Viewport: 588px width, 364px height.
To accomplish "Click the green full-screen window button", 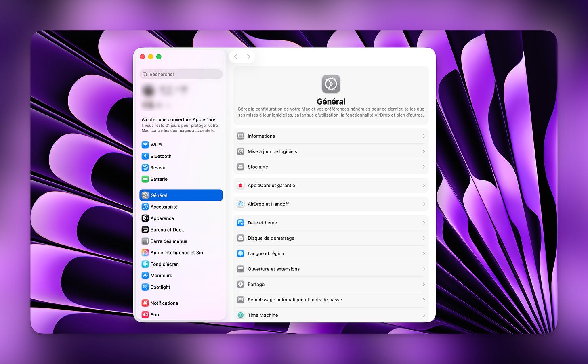I will [159, 57].
